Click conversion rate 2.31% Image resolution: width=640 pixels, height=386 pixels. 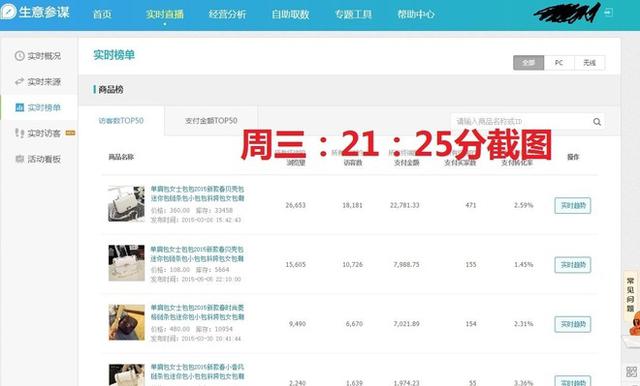524,324
